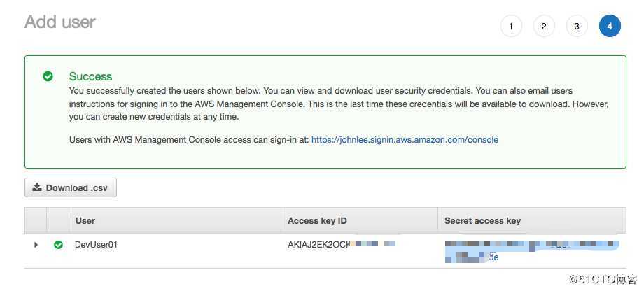Click the Access key ID column header
The image size is (644, 291).
pos(317,221)
